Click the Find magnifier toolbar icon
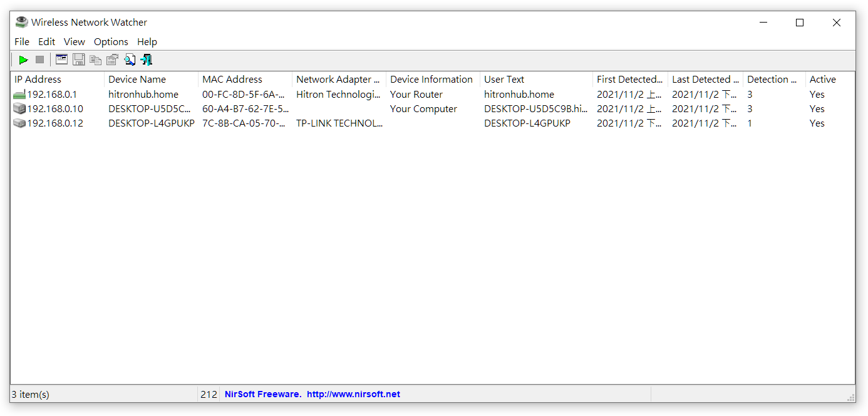 (130, 60)
